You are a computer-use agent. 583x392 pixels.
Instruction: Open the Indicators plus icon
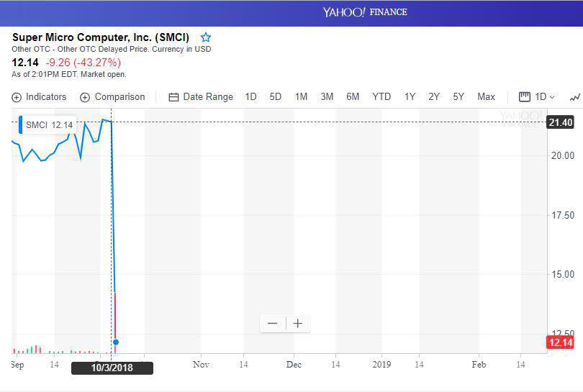coord(17,97)
